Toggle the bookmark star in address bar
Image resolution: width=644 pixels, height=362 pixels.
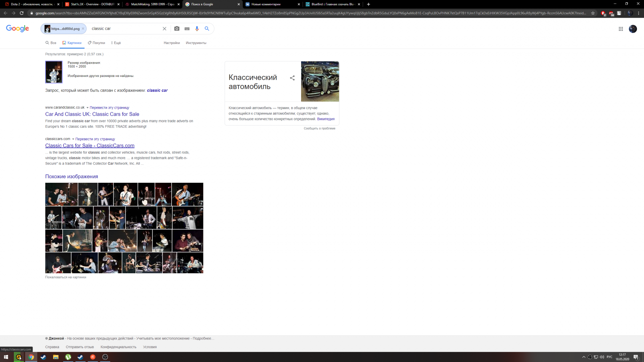pyautogui.click(x=593, y=13)
